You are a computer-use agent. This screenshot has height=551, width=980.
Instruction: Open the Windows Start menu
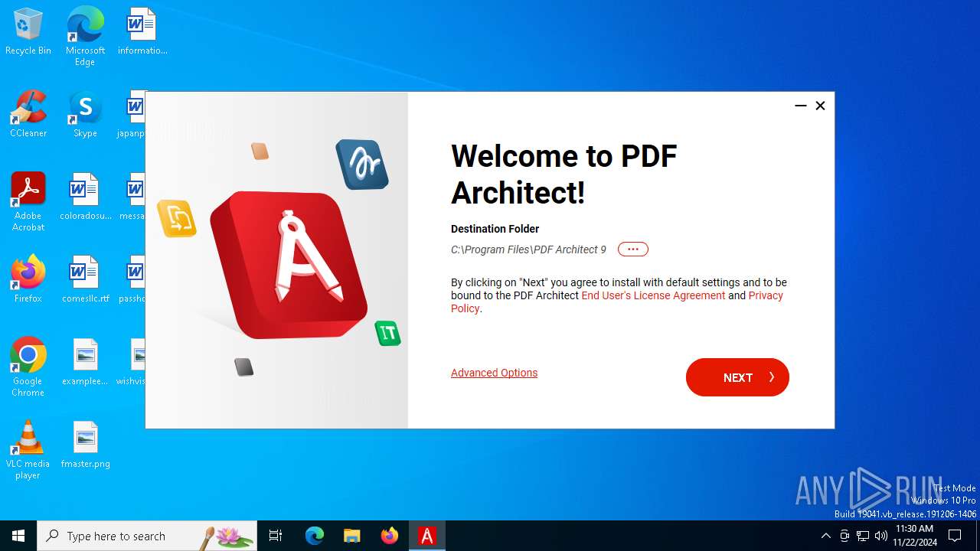tap(18, 536)
